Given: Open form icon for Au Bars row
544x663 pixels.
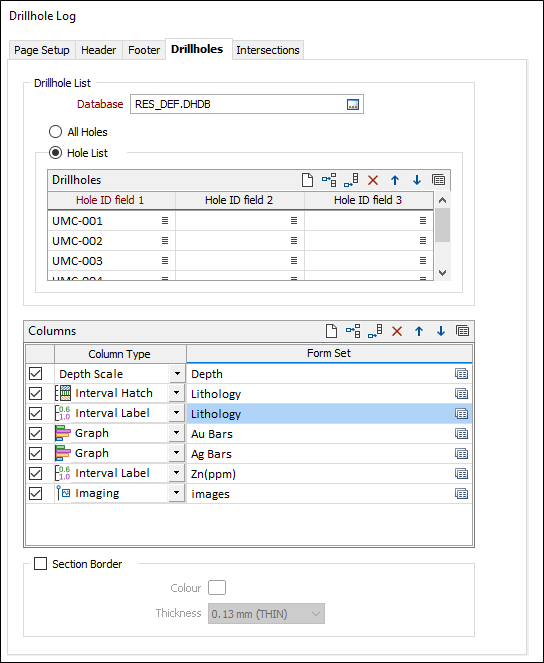Looking at the screenshot, I should click(462, 434).
